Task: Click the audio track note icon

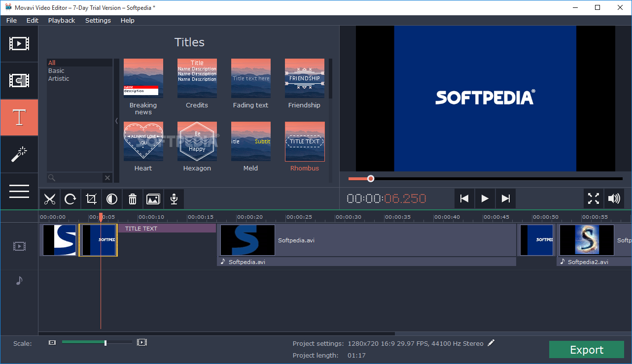Action: point(19,280)
